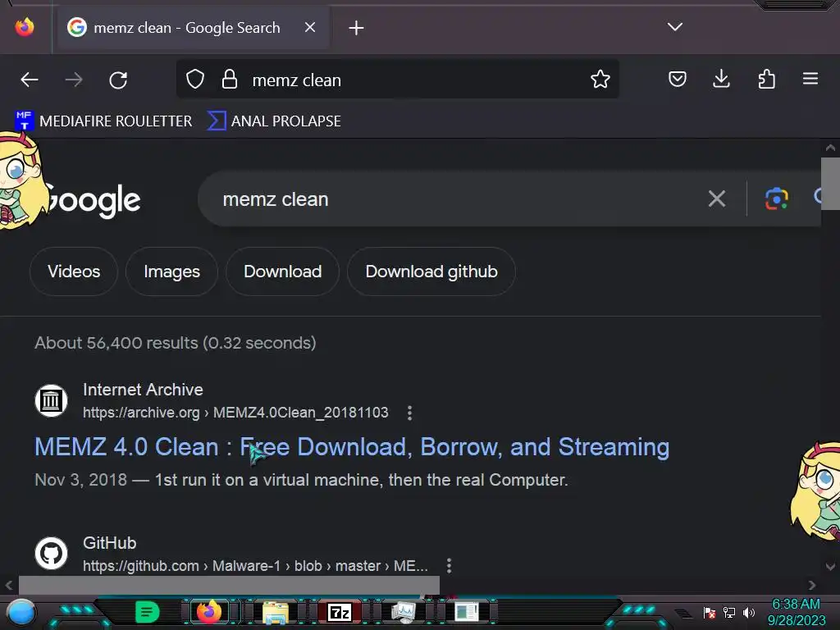
Task: Open the Extensions puzzle piece icon
Action: (x=766, y=80)
